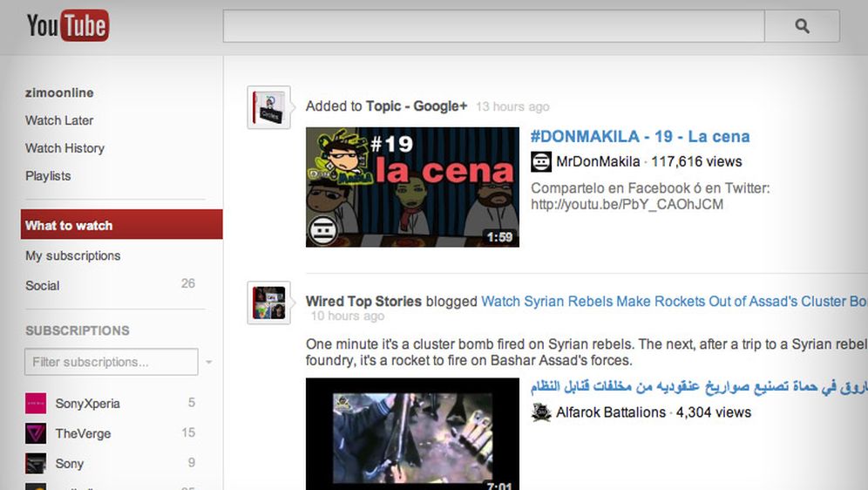Focus the YouTube search box
The width and height of the screenshot is (868, 490).
(x=494, y=25)
